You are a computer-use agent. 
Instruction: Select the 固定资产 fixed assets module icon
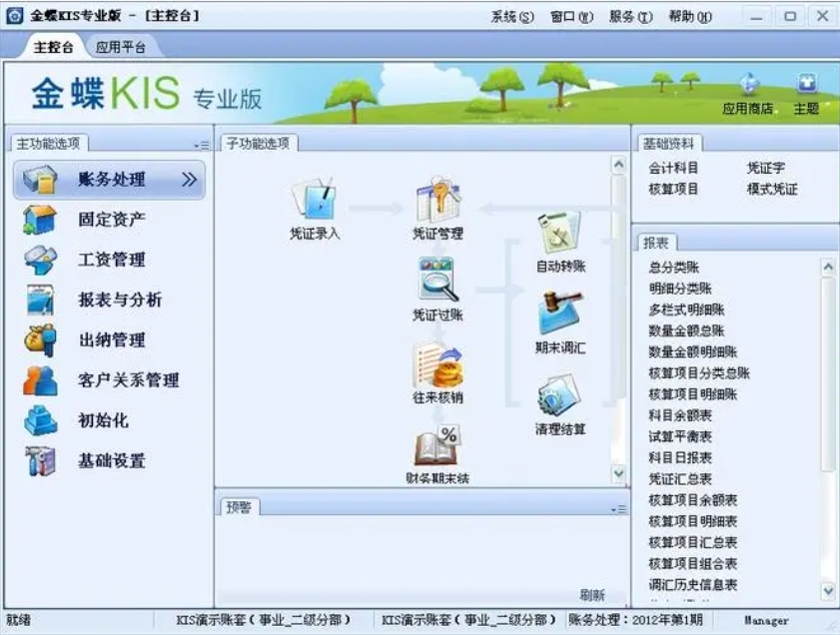[40, 220]
